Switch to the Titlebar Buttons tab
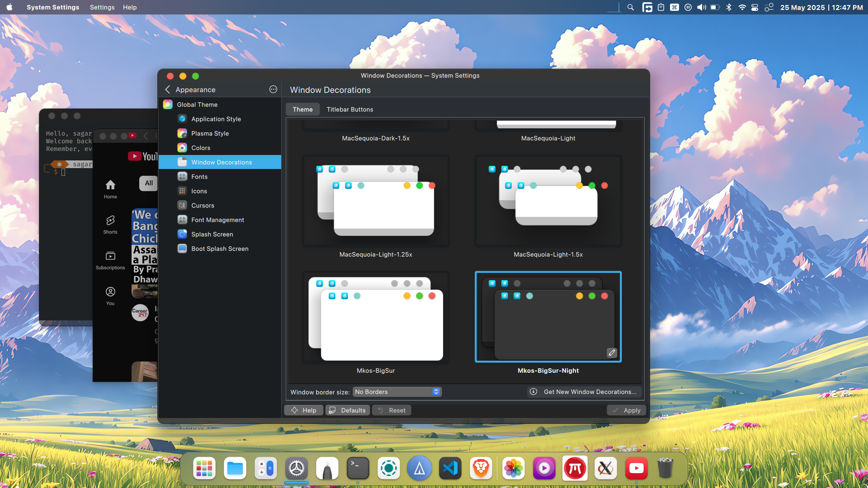The image size is (868, 488). tap(349, 109)
